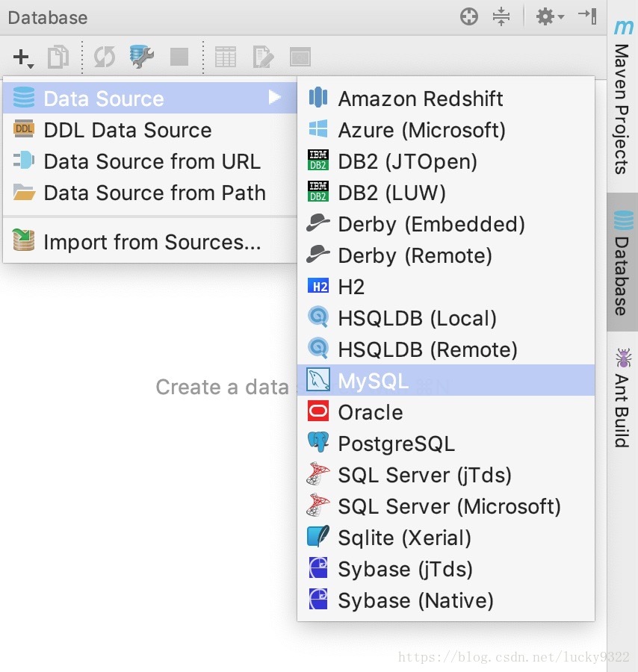Open Data Source Properties wrench icon
Screen dimensions: 638x672
coord(142,57)
